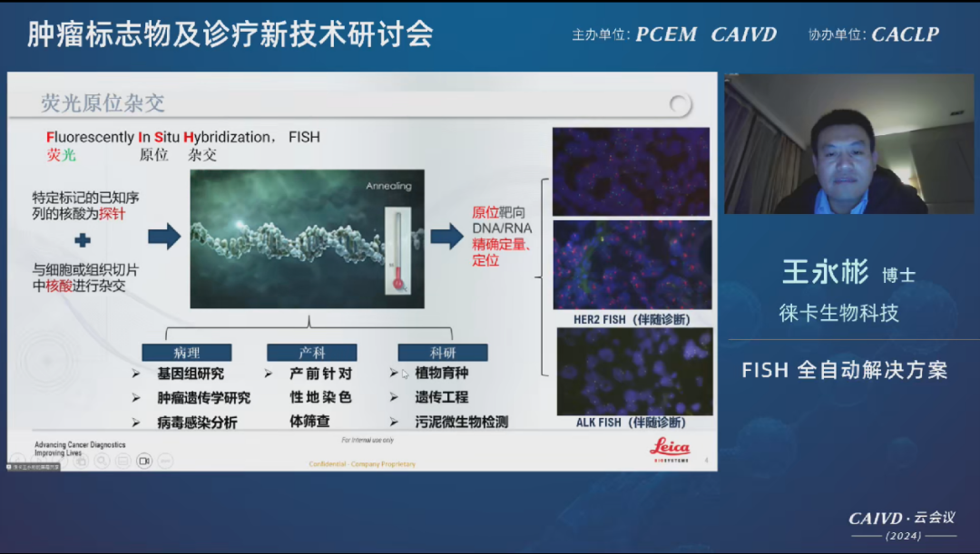This screenshot has width=980, height=554.
Task: Click the speaker name 王永彬
Action: 826,272
